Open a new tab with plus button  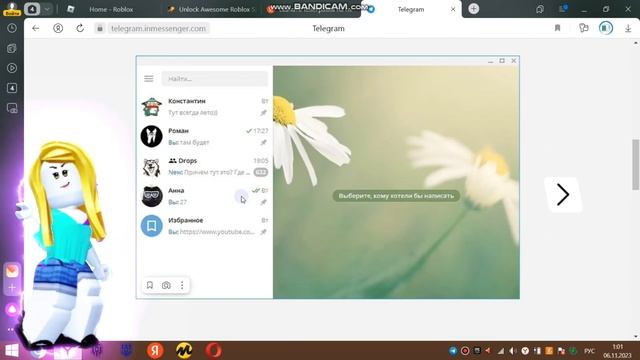click(x=473, y=9)
